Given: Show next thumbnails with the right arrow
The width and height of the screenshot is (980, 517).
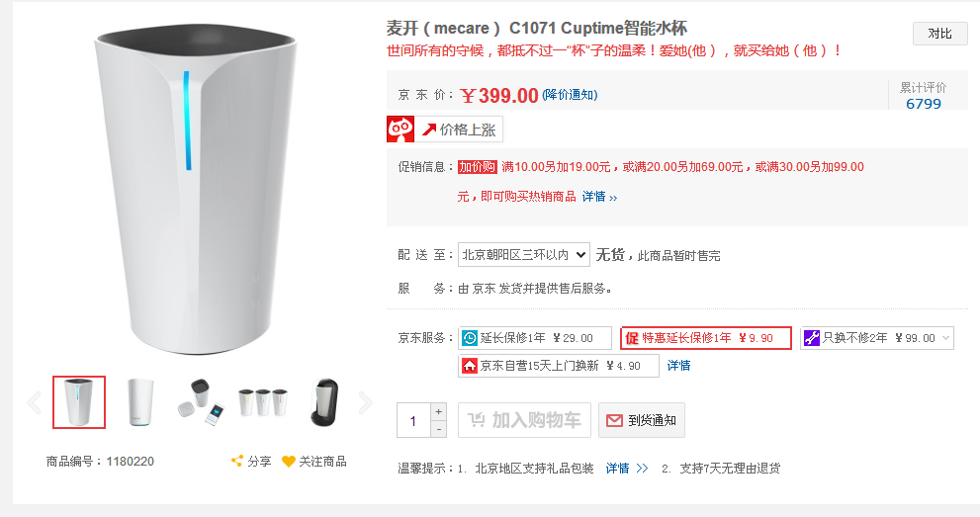Looking at the screenshot, I should (x=366, y=402).
